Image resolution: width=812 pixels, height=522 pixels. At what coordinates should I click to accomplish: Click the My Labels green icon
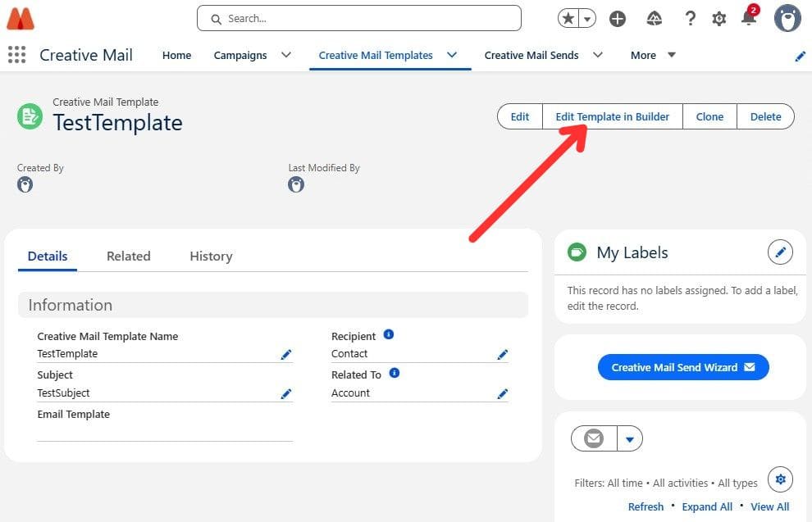[x=577, y=252]
